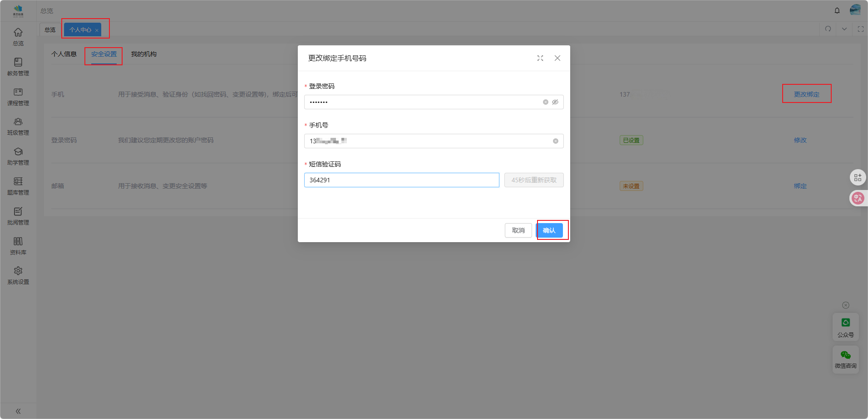The width and height of the screenshot is (868, 419).
Task: Go to 班级管理 in the sidebar
Action: point(18,127)
